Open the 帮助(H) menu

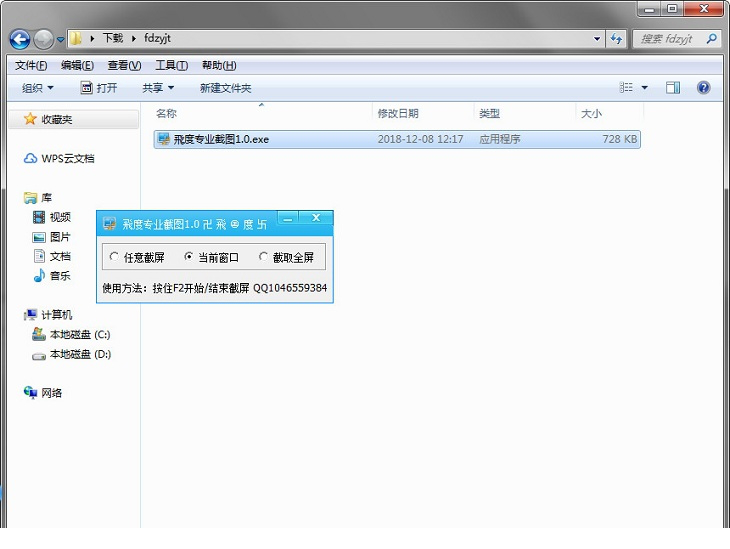(x=219, y=66)
